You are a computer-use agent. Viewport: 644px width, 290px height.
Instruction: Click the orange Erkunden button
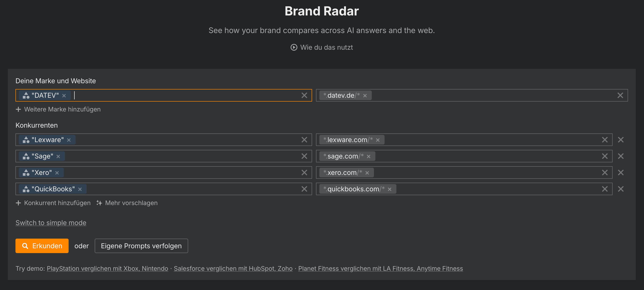[x=42, y=246]
